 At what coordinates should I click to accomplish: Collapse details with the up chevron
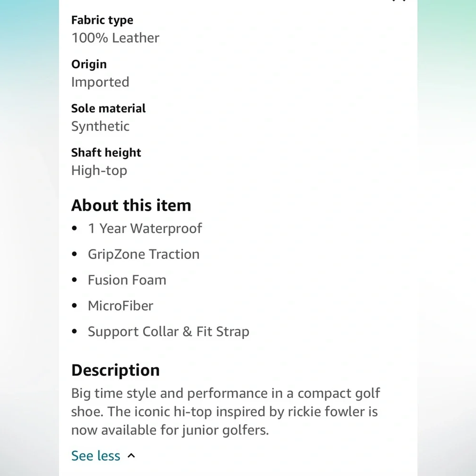pyautogui.click(x=132, y=456)
